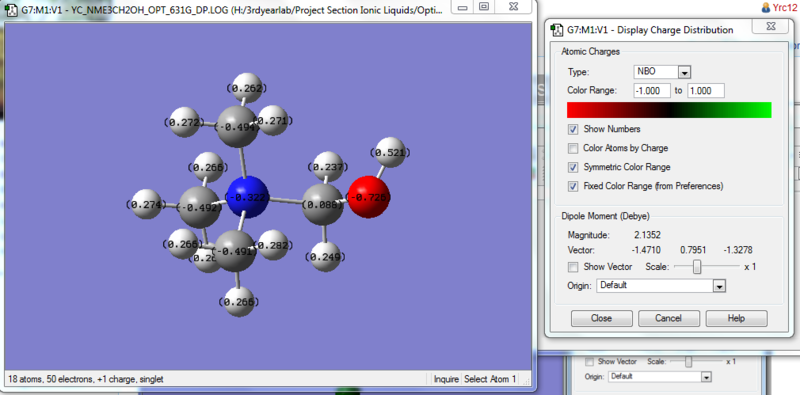Toggle Show Vector checkbox in background dialog

(x=589, y=362)
